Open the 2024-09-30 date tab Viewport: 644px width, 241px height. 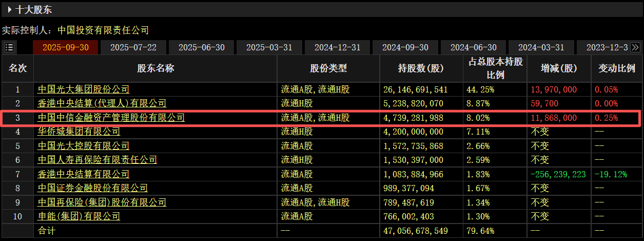pyautogui.click(x=405, y=47)
